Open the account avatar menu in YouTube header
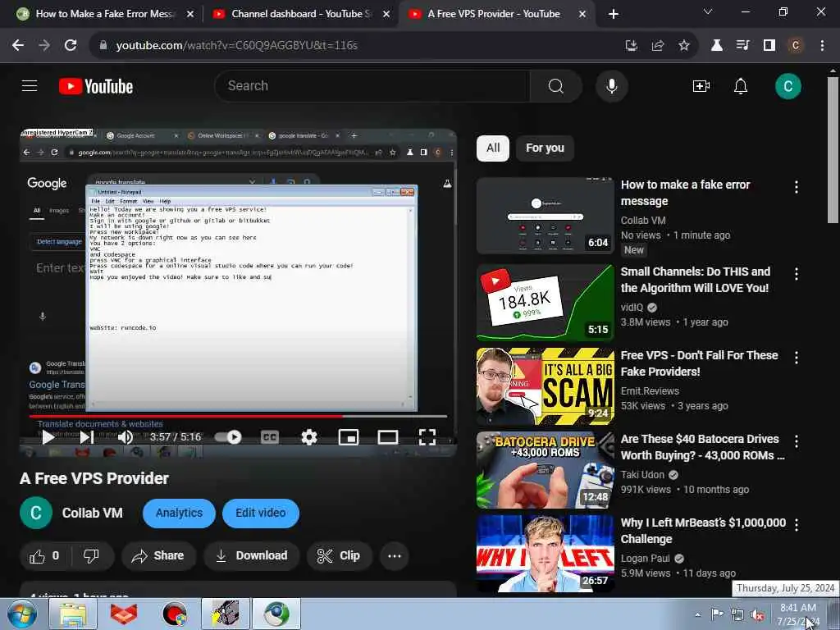The height and width of the screenshot is (630, 840). pos(787,86)
